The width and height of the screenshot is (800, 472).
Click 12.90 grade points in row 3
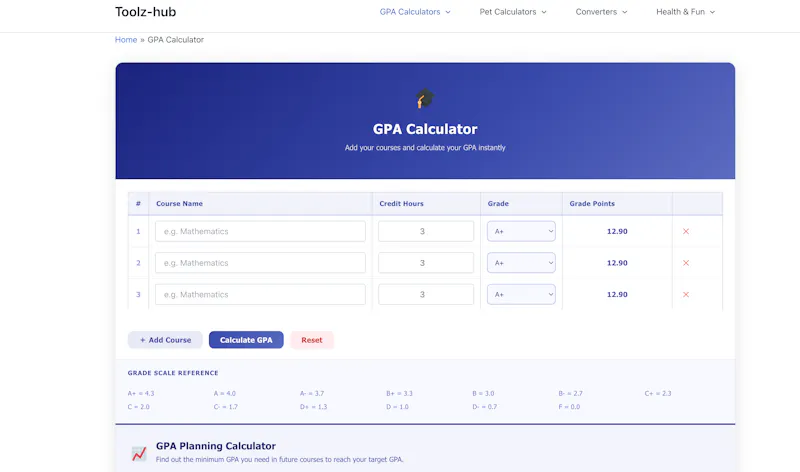(617, 294)
